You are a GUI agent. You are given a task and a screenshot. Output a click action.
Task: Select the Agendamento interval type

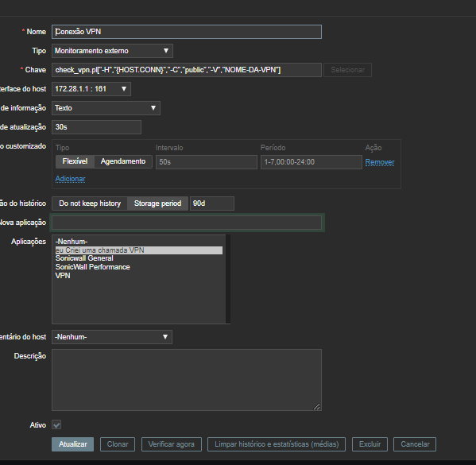point(123,161)
